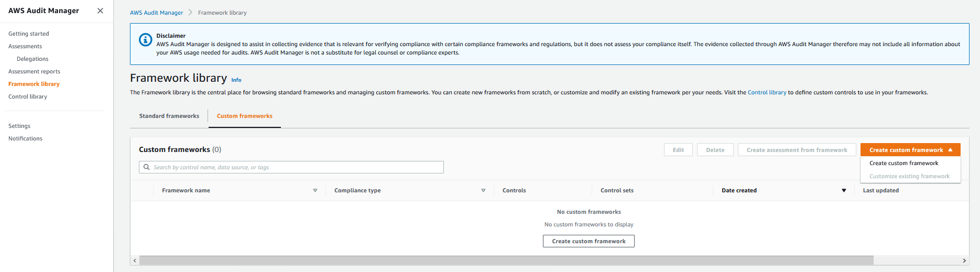Image resolution: width=980 pixels, height=272 pixels.
Task: Click the Framework library breadcrumb text
Action: [x=222, y=13]
